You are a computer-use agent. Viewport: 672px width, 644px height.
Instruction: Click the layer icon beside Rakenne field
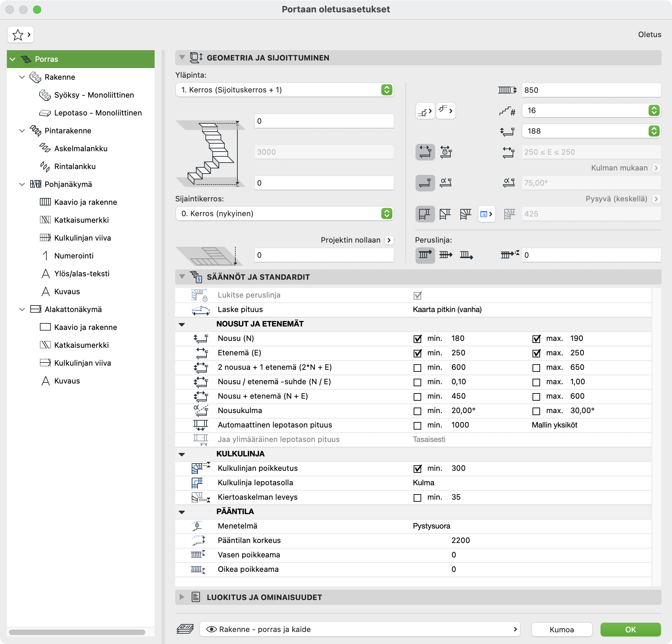[x=185, y=629]
